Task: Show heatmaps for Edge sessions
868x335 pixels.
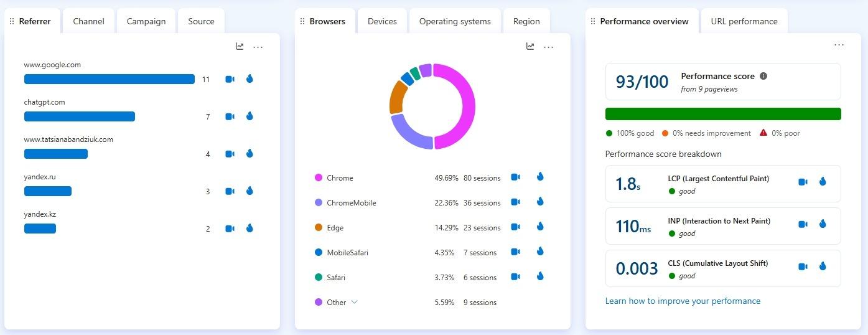Action: 540,227
